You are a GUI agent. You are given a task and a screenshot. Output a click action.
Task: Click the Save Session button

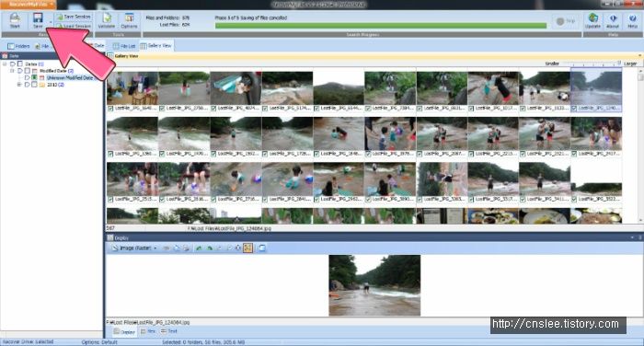(x=74, y=17)
